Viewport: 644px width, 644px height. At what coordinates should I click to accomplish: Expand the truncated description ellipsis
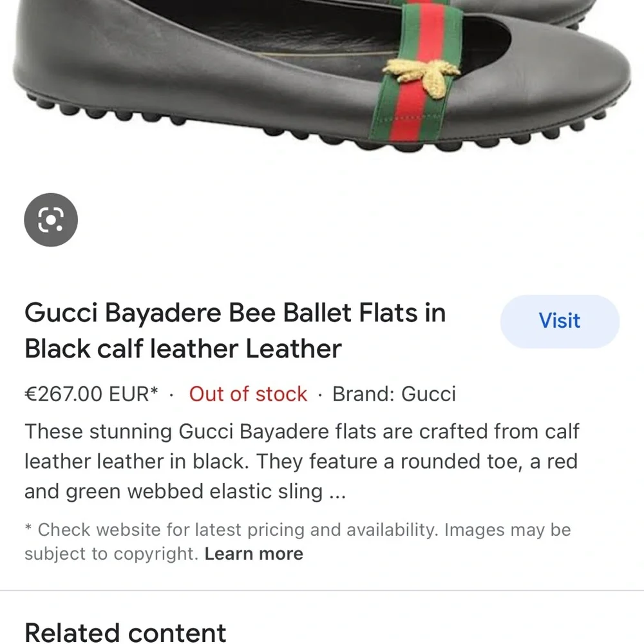[x=337, y=491]
